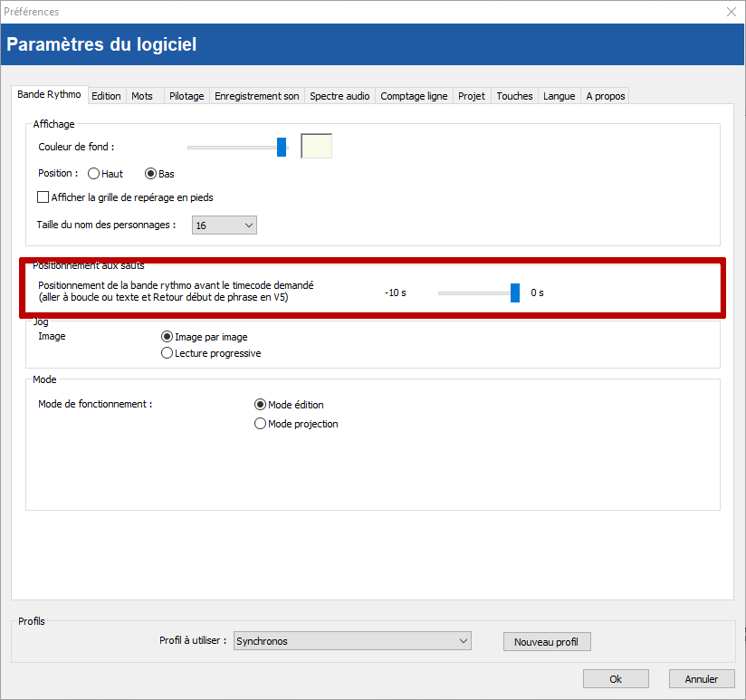The height and width of the screenshot is (700, 746).
Task: Enable the grille de repérage en pieds checkbox
Action: point(43,197)
